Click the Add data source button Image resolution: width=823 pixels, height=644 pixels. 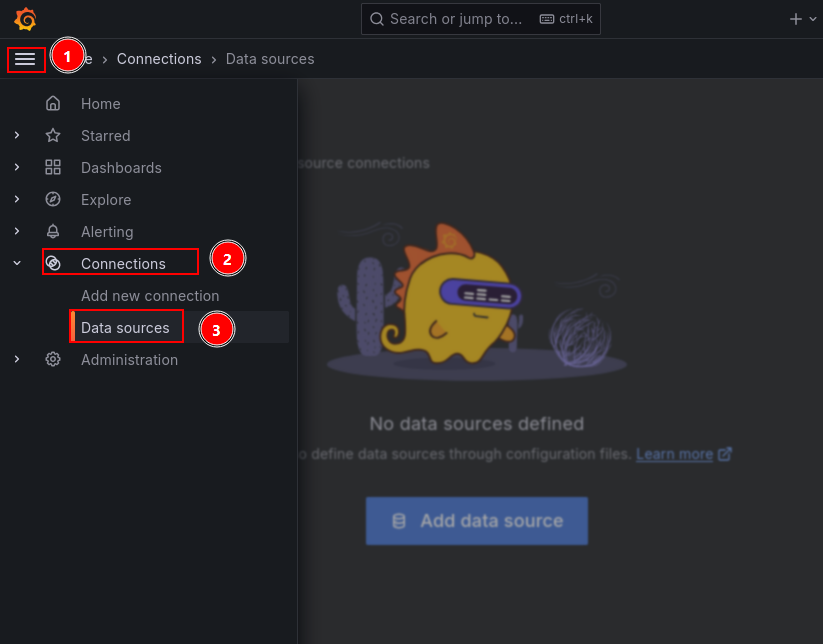pyautogui.click(x=477, y=521)
